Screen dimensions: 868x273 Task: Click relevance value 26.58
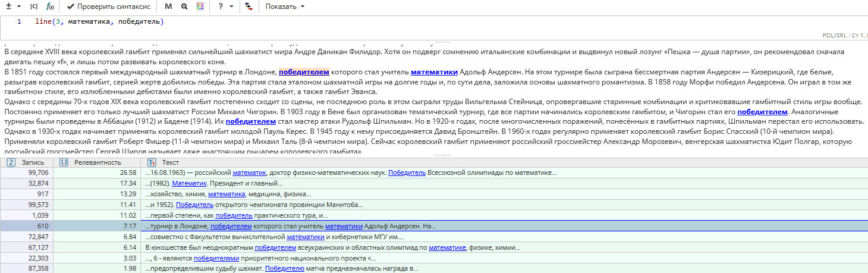tap(128, 172)
